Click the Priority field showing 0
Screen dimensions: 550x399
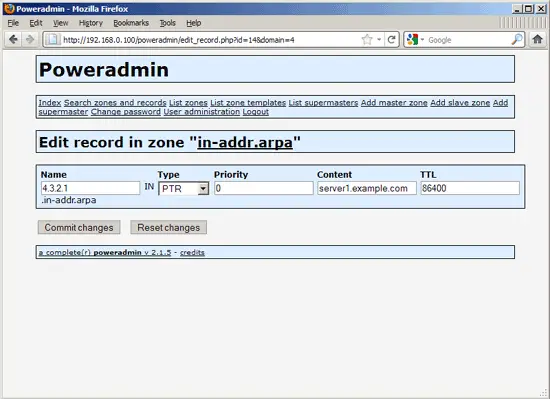click(x=264, y=188)
